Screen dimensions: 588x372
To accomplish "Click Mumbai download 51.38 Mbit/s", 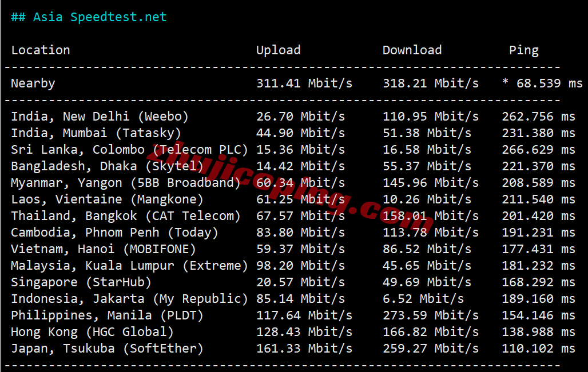I will (x=427, y=133).
